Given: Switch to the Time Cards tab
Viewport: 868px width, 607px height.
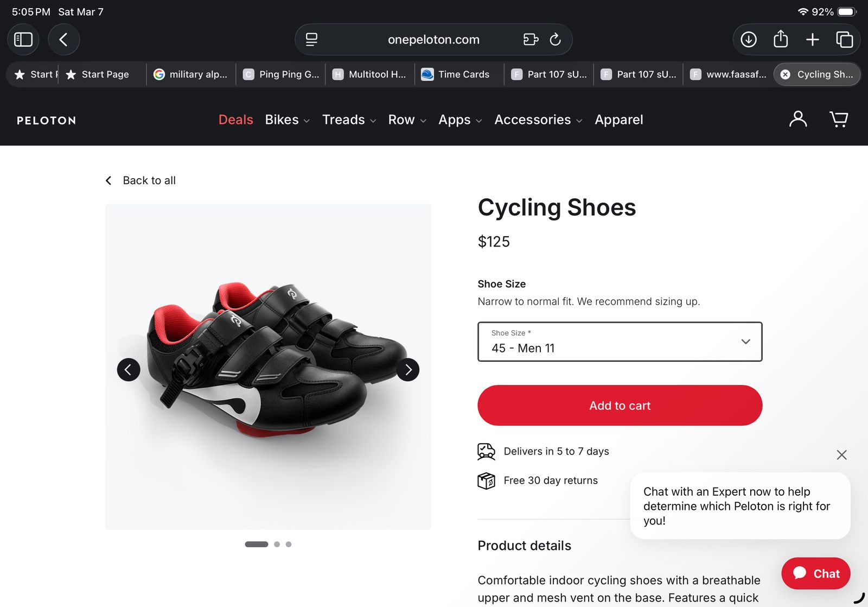Looking at the screenshot, I should tap(459, 74).
